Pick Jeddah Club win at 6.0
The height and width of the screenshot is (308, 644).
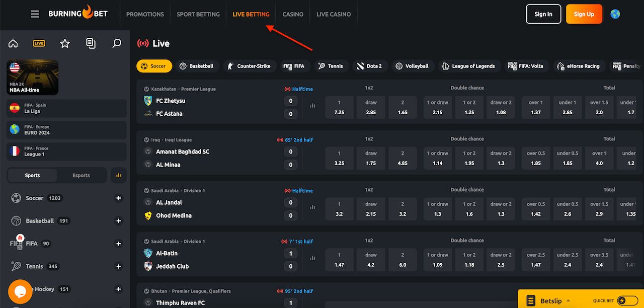tap(403, 260)
